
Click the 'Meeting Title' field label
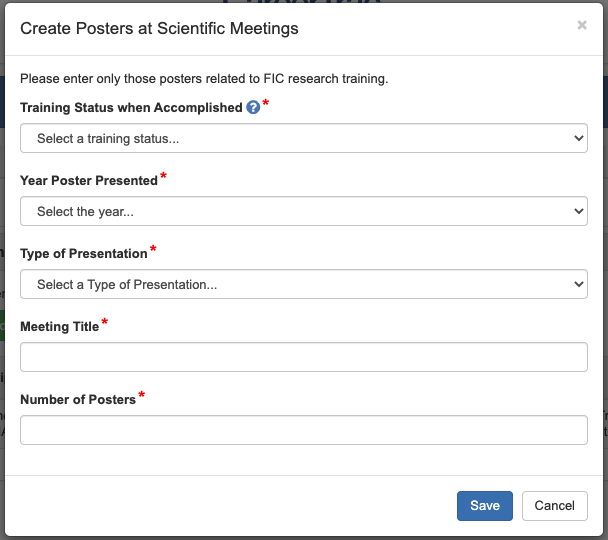(60, 327)
